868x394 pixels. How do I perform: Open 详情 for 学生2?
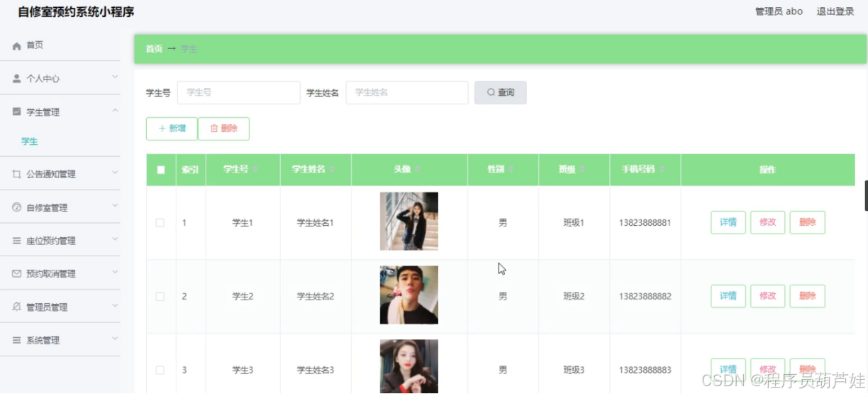click(x=728, y=296)
